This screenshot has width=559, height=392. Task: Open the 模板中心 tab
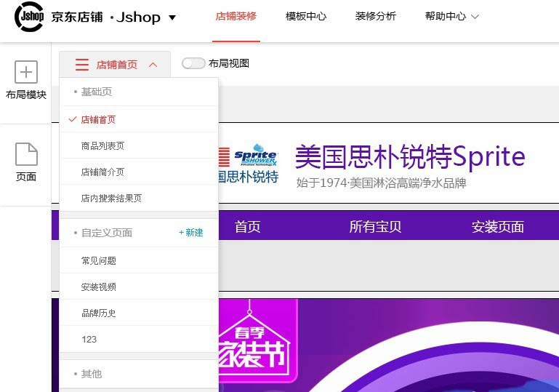click(306, 17)
